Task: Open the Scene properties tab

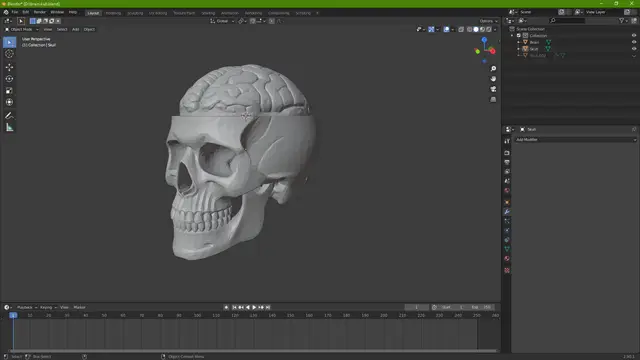Action: point(507,181)
